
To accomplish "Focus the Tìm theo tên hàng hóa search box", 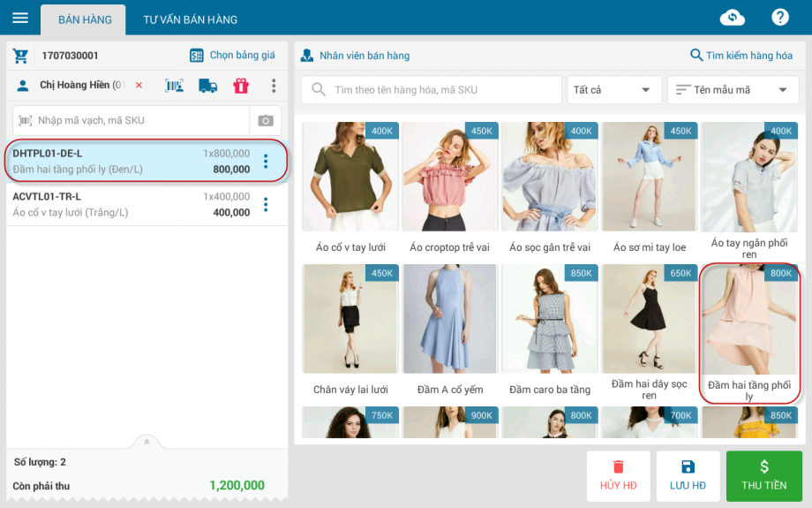I will (431, 90).
